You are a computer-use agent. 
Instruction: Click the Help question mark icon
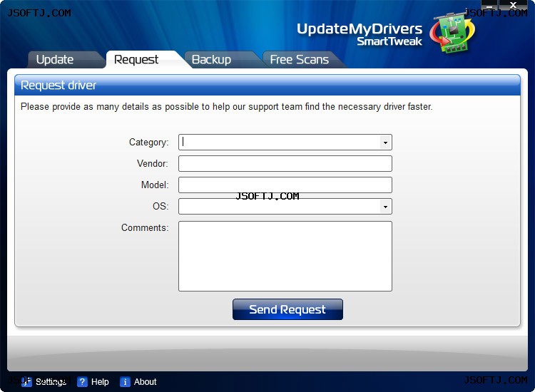82,382
